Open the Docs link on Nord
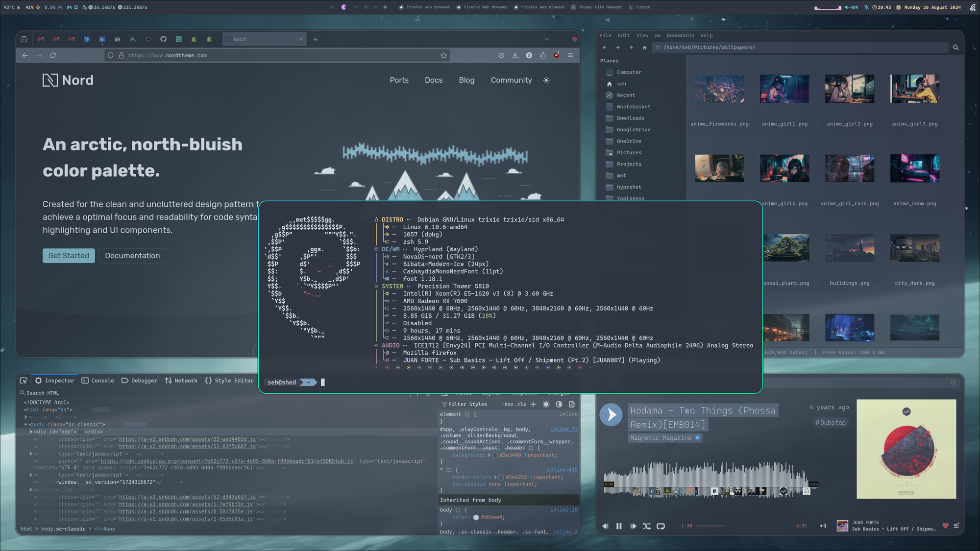Screen dimensions: 980x551 click(433, 80)
